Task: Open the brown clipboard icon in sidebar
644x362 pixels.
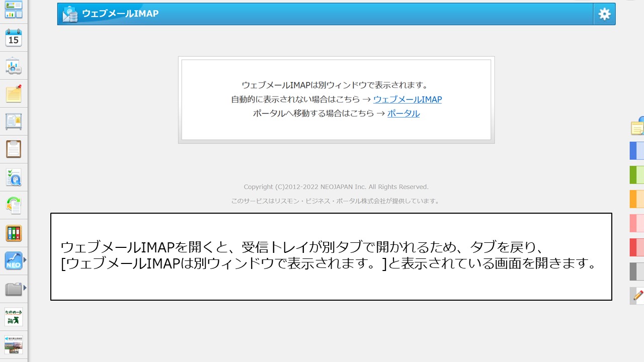Action: (14, 149)
